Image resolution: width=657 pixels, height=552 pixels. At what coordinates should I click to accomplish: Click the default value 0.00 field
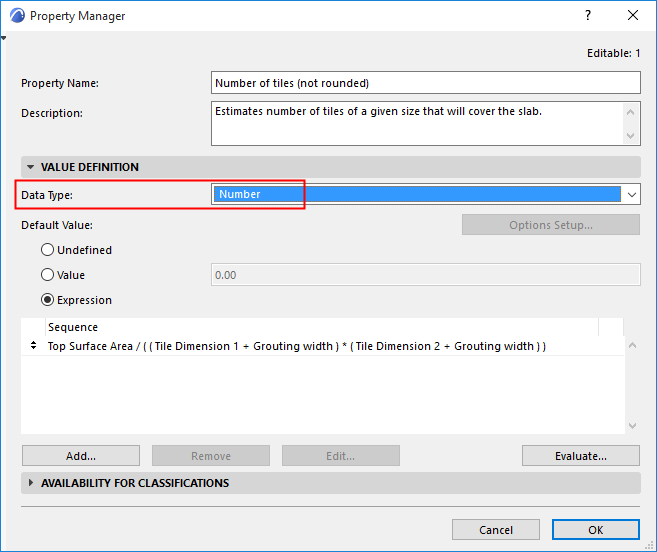pos(426,275)
